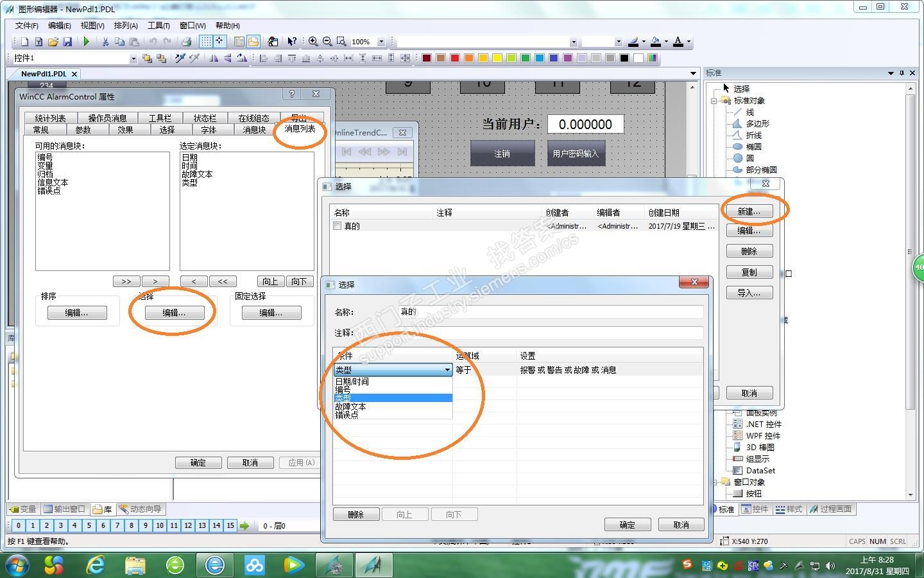Toggle visibility of layer 10
Image resolution: width=924 pixels, height=578 pixels.
[x=160, y=525]
